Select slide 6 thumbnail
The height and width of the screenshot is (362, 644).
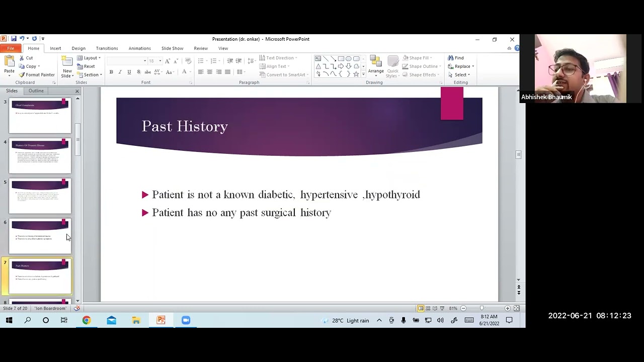tap(40, 236)
